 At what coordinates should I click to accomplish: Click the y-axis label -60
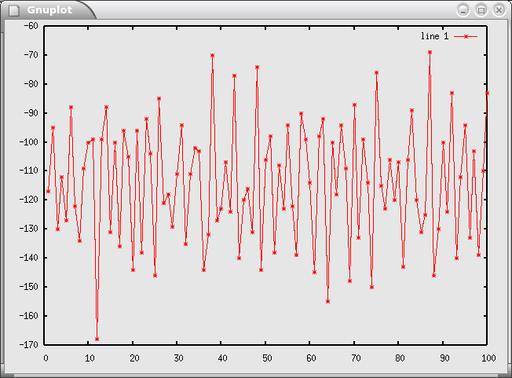point(31,26)
